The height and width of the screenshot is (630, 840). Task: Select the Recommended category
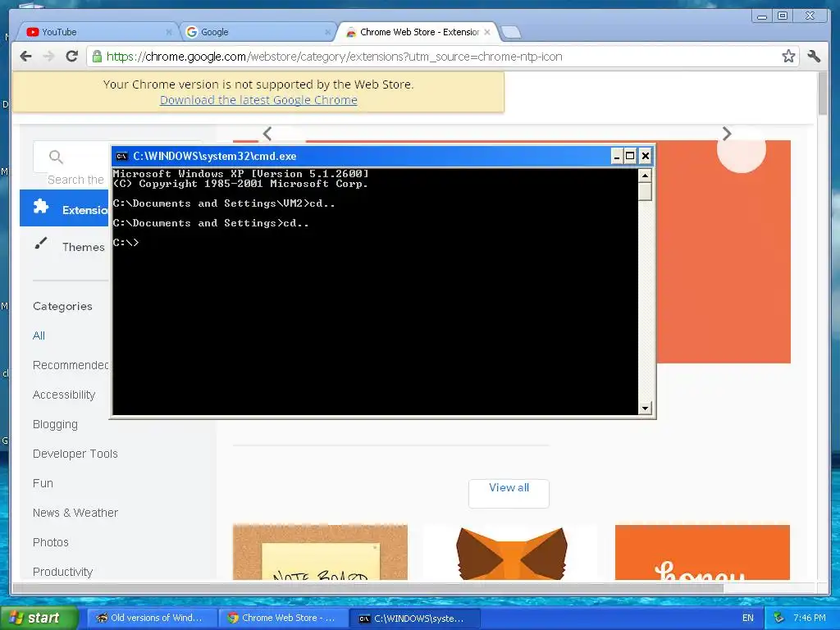coord(71,365)
